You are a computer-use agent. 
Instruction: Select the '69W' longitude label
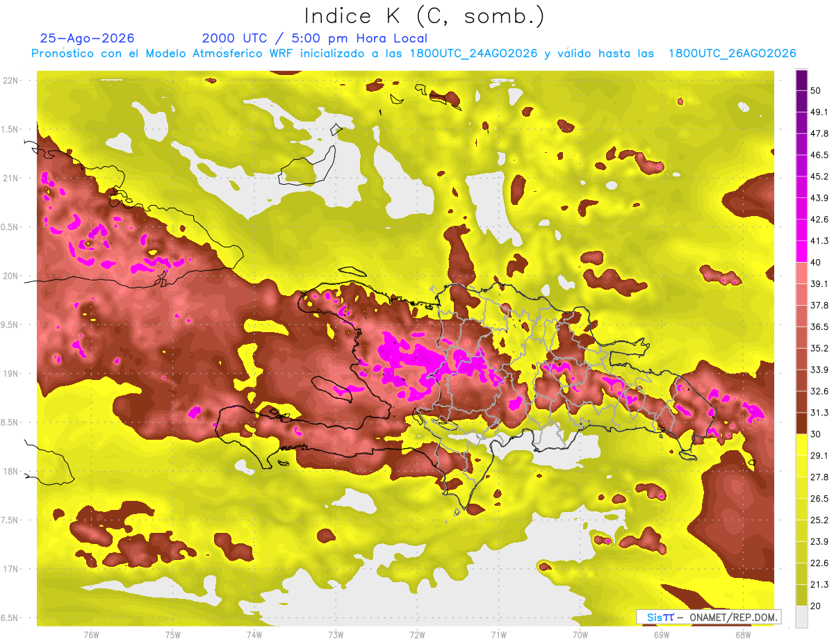tap(662, 634)
